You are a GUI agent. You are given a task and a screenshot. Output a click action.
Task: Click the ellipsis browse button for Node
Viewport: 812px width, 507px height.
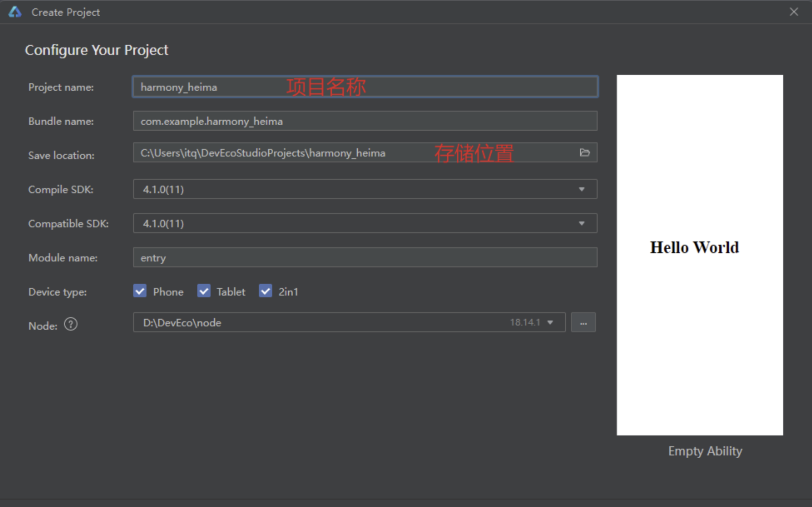(583, 323)
